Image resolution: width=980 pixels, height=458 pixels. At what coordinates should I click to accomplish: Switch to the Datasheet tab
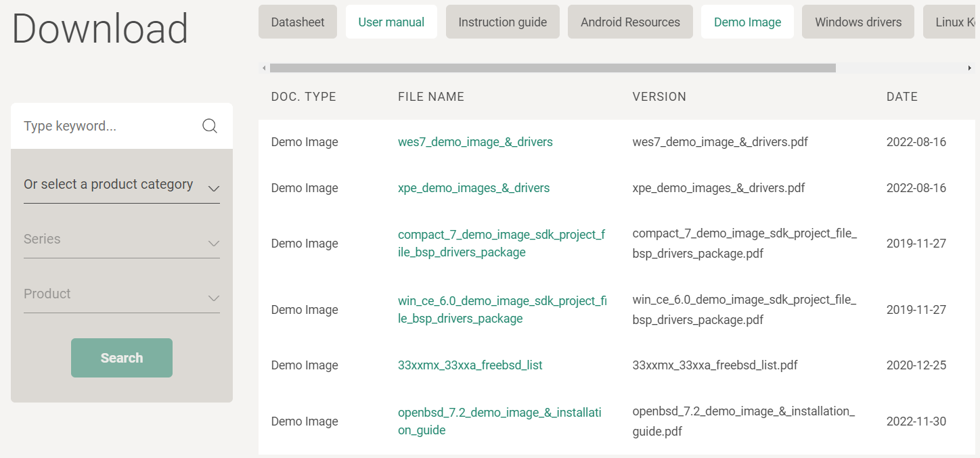(x=298, y=22)
